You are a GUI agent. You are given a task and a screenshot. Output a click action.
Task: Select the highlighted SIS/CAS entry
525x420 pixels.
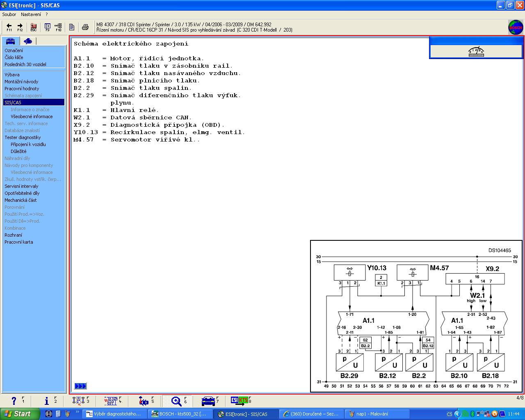coord(34,103)
